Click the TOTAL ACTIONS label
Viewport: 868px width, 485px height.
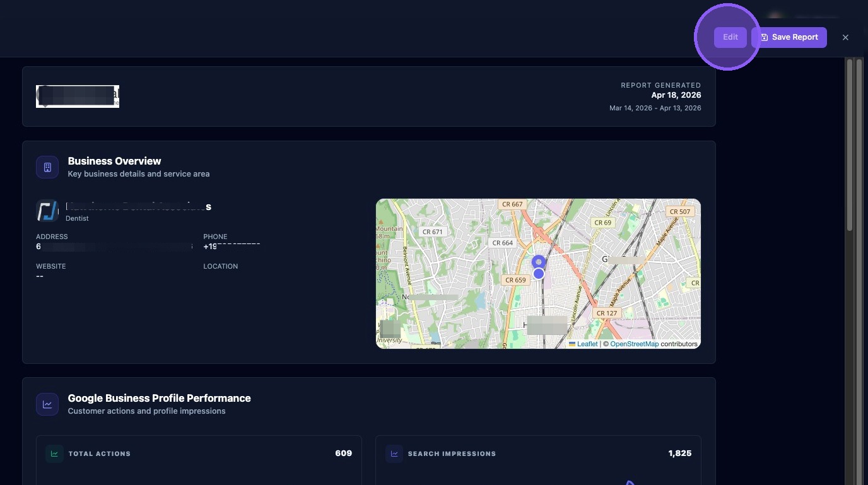pos(100,453)
